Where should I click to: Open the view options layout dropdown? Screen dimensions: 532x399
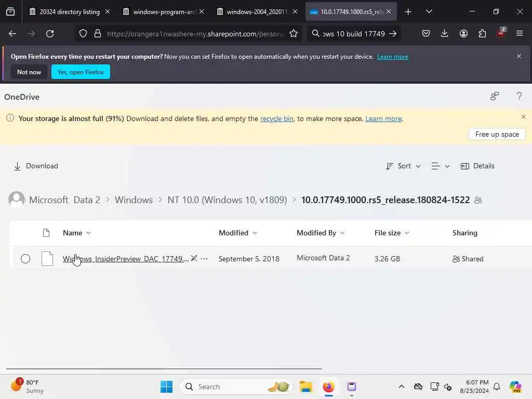tap(441, 166)
